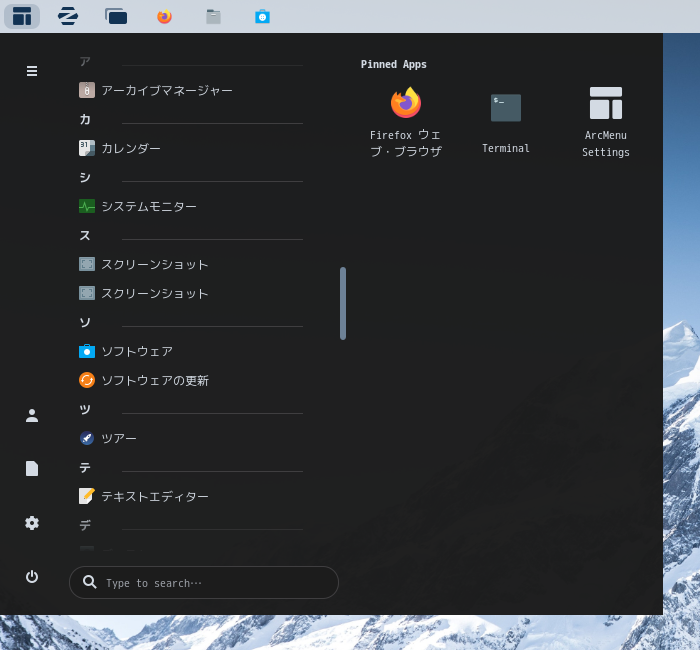This screenshot has width=700, height=650.
Task: Open the second スクリーンショット entry
Action: click(191, 293)
